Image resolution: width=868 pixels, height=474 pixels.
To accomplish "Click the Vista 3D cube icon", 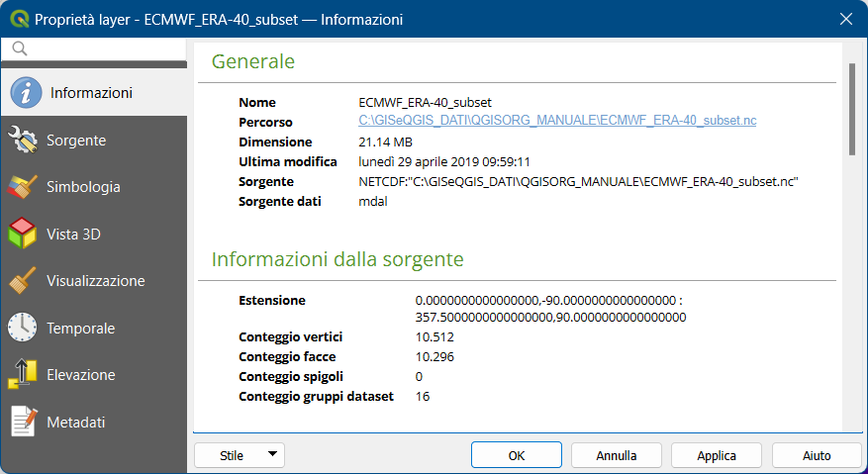I will pos(23,234).
